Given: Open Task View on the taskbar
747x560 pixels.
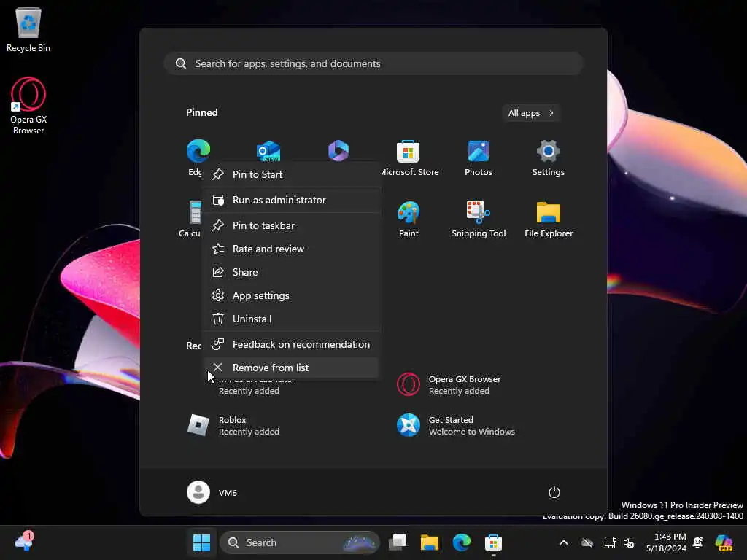Looking at the screenshot, I should click(x=398, y=542).
